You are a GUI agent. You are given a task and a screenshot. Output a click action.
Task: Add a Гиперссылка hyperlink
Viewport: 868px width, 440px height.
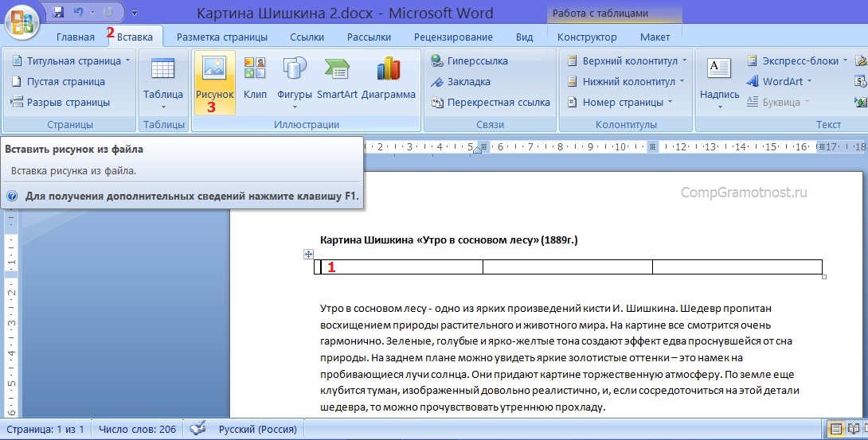coord(469,60)
